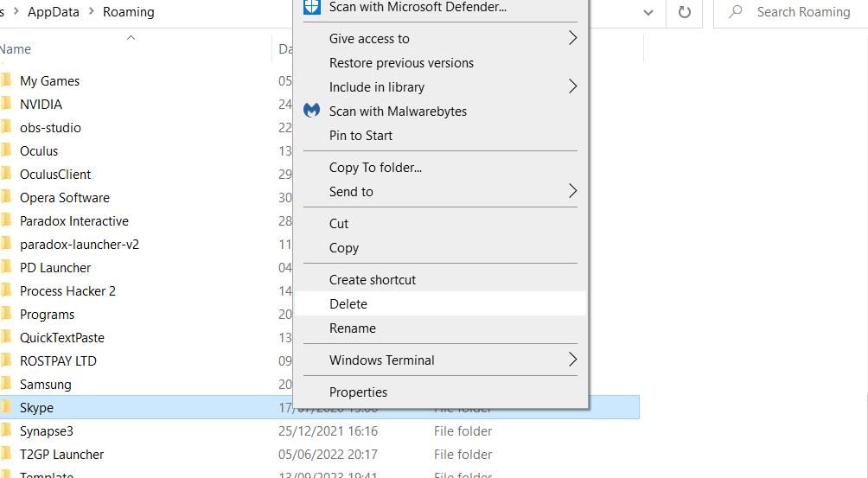Image resolution: width=868 pixels, height=478 pixels.
Task: Expand the Windows Terminal submenu arrow
Action: (x=572, y=360)
